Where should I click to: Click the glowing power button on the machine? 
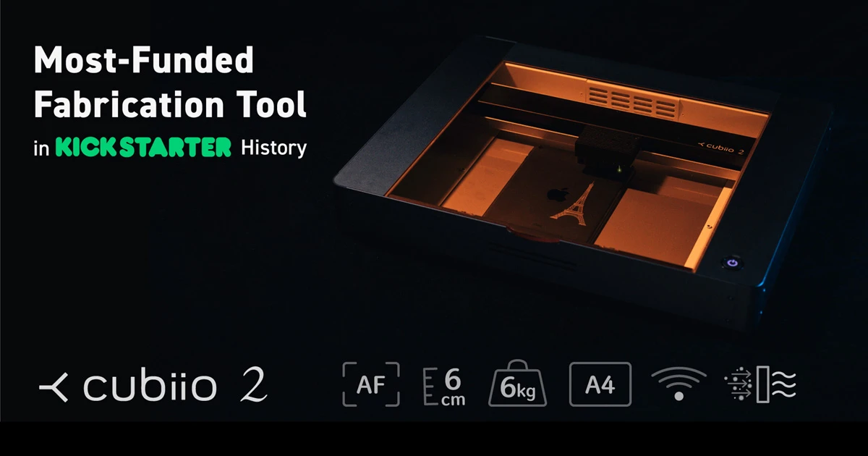[733, 262]
